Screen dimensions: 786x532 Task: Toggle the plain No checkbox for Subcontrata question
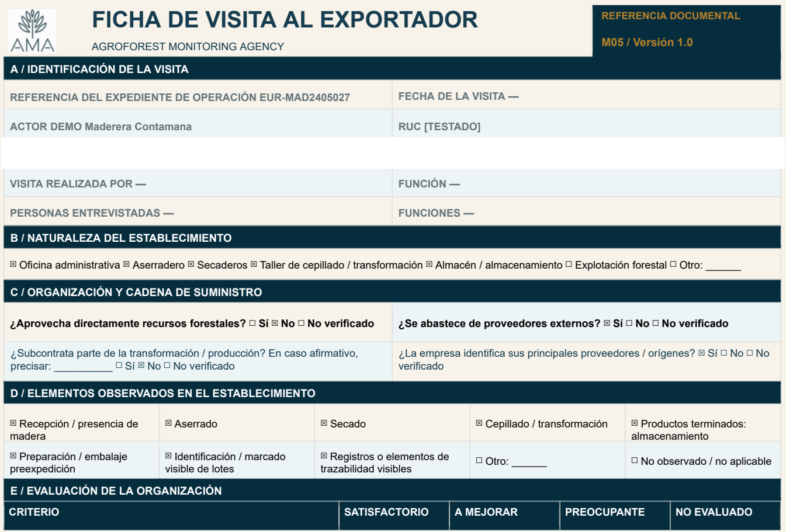click(141, 366)
